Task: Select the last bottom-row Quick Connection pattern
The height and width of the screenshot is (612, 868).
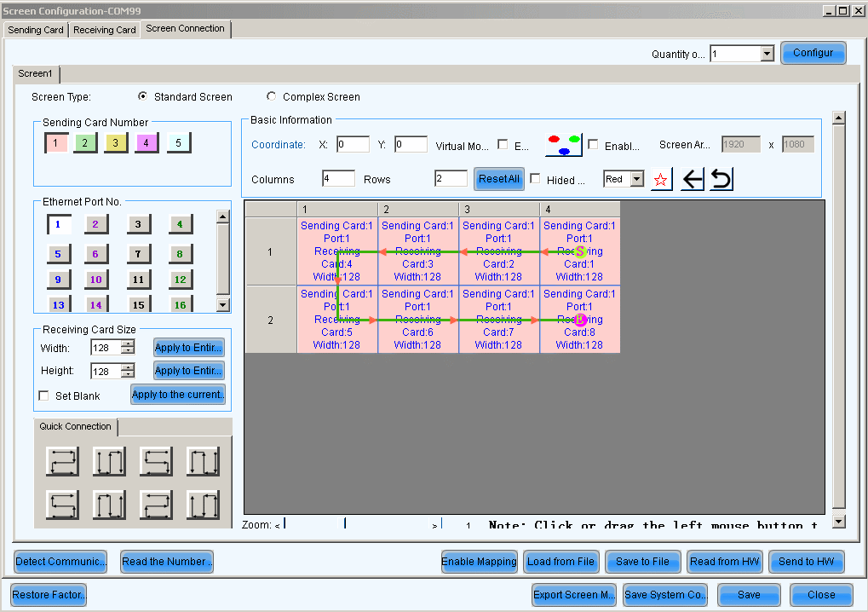Action: pos(203,505)
